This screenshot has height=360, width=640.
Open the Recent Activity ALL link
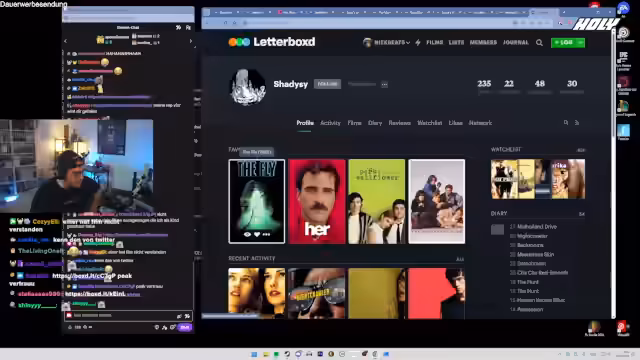tap(460, 259)
